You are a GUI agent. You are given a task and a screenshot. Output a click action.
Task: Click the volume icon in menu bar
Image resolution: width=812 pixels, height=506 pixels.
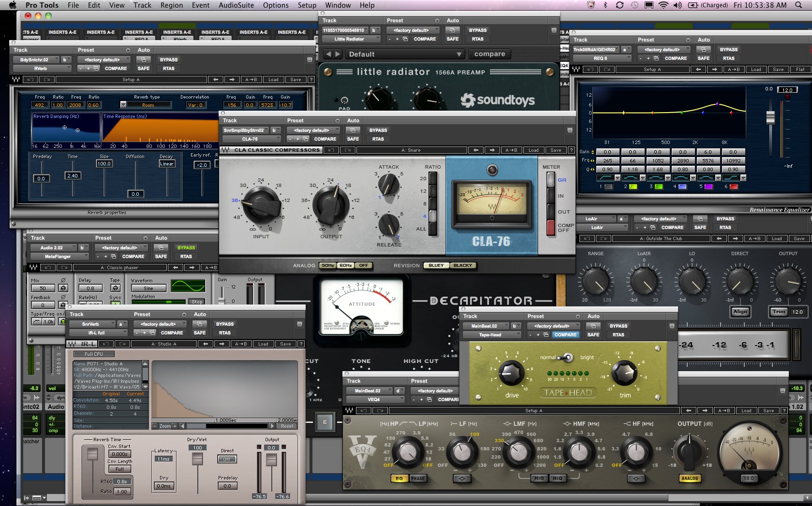(x=678, y=5)
